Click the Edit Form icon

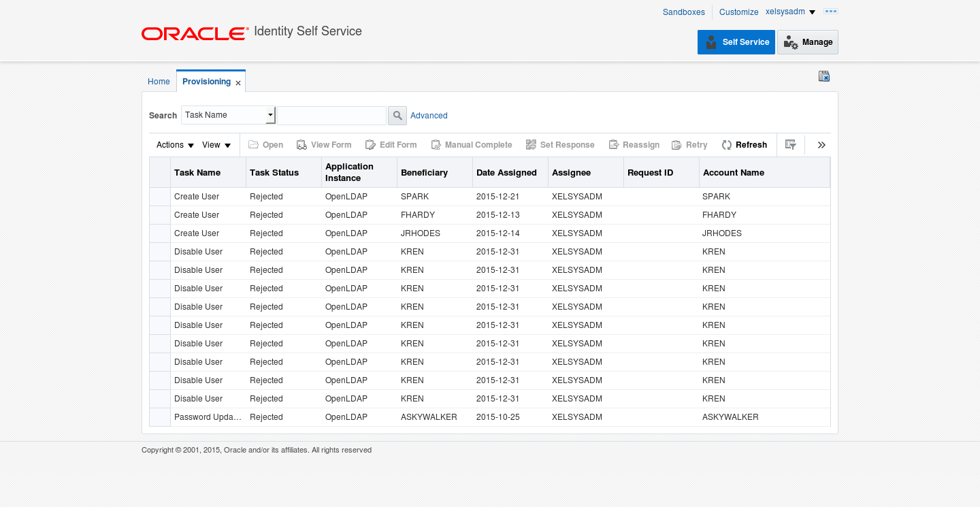tap(391, 144)
